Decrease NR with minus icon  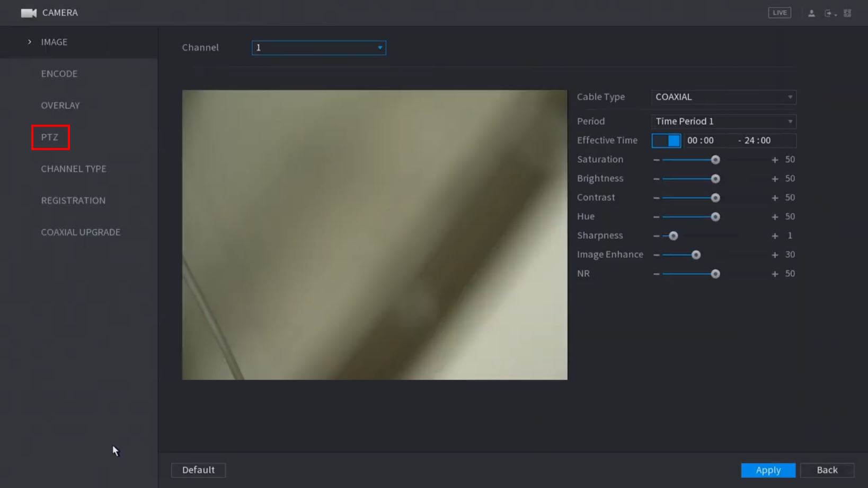point(657,274)
